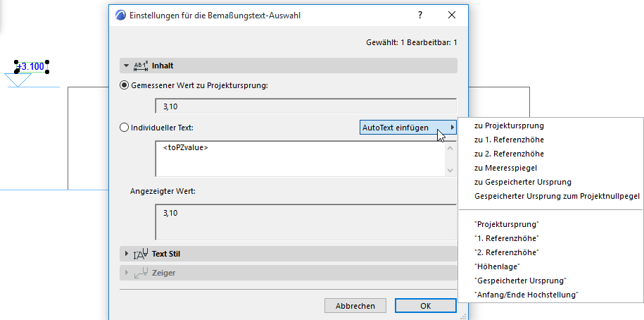This screenshot has width=644, height=320.
Task: Insert "Höhenlage" autotext entry
Action: [497, 266]
